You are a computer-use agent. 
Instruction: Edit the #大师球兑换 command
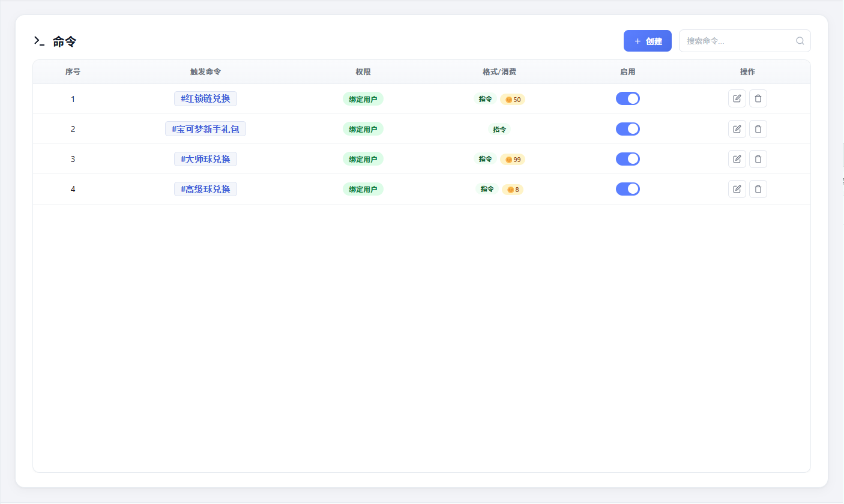pos(737,159)
